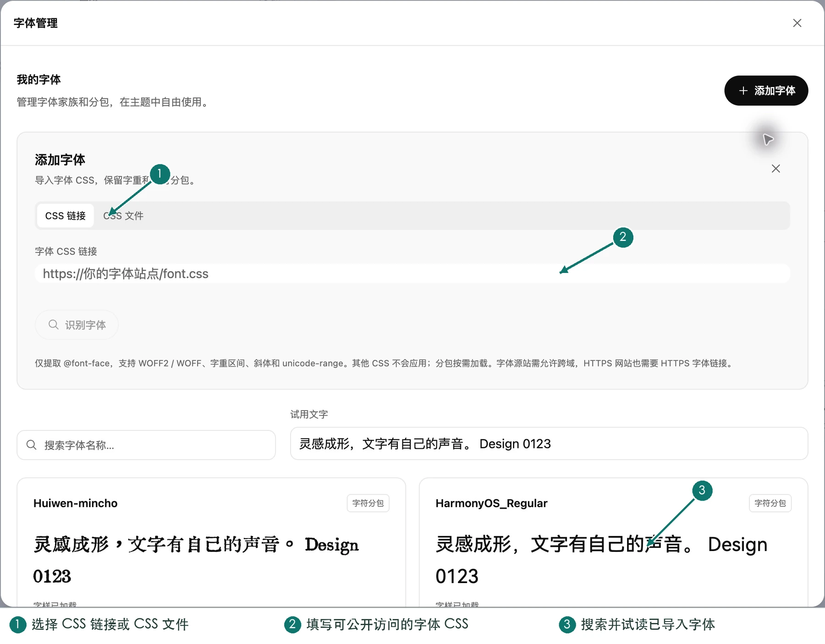
Task: Close the 字体管理 dialog
Action: [797, 23]
